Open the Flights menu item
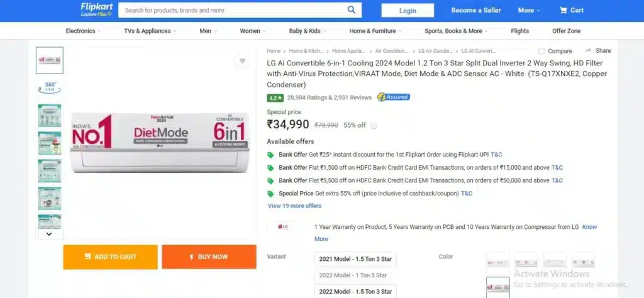 pyautogui.click(x=519, y=31)
